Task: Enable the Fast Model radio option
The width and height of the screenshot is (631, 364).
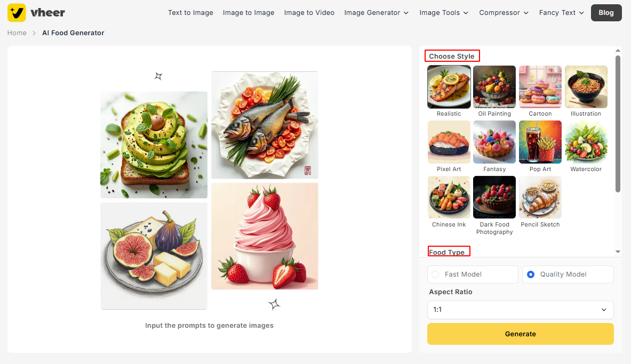Action: click(x=435, y=274)
